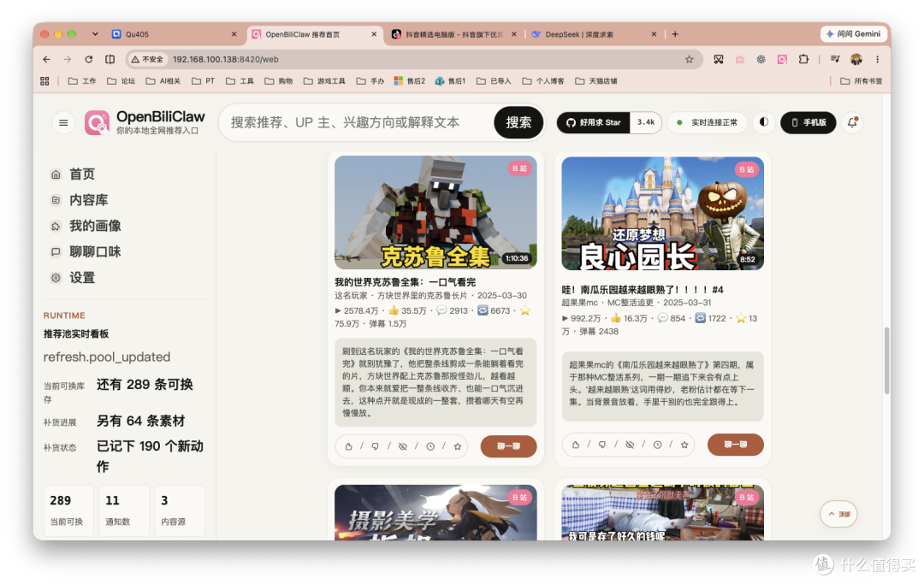The image size is (924, 584).
Task: Click the 11 通知数 stat card
Action: tap(124, 510)
